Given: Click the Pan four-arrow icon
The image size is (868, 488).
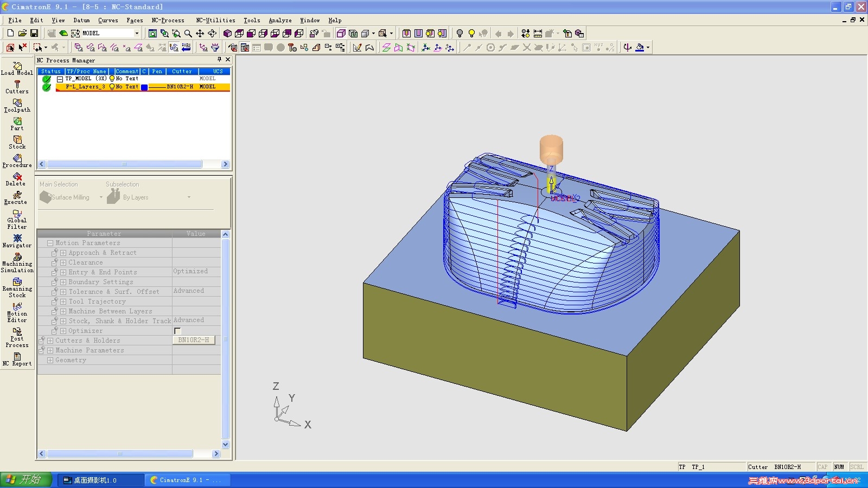Looking at the screenshot, I should 200,33.
